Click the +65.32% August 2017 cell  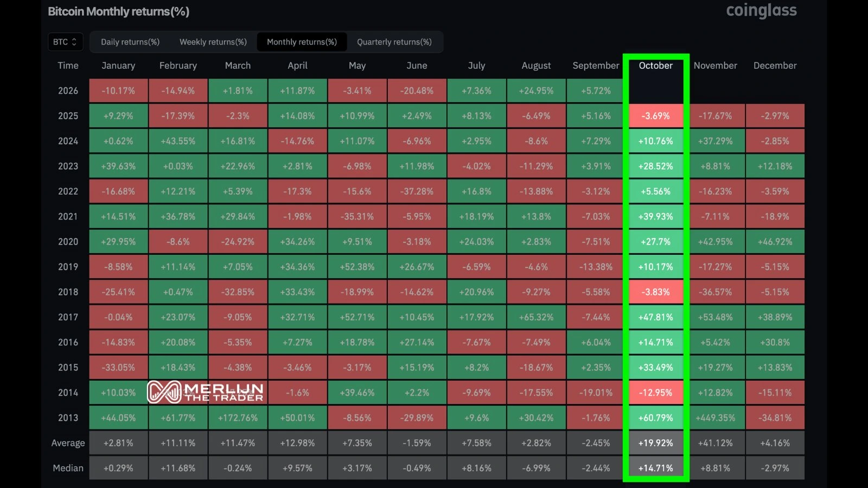536,317
